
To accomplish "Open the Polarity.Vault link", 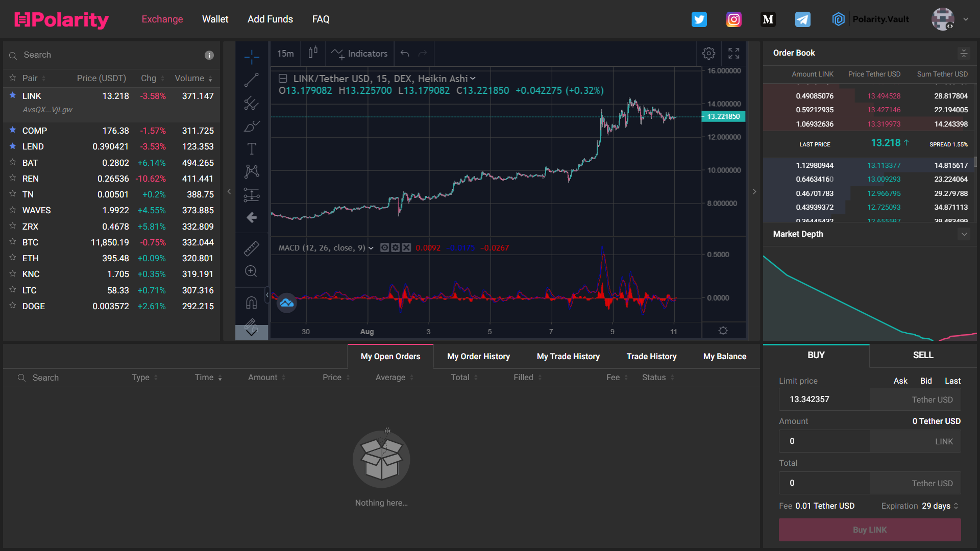I will 870,19.
